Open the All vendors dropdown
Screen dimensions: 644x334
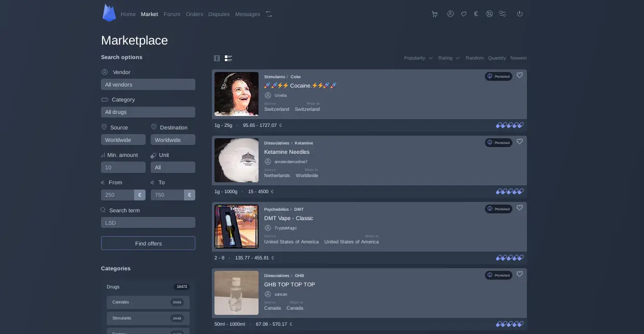pos(148,84)
